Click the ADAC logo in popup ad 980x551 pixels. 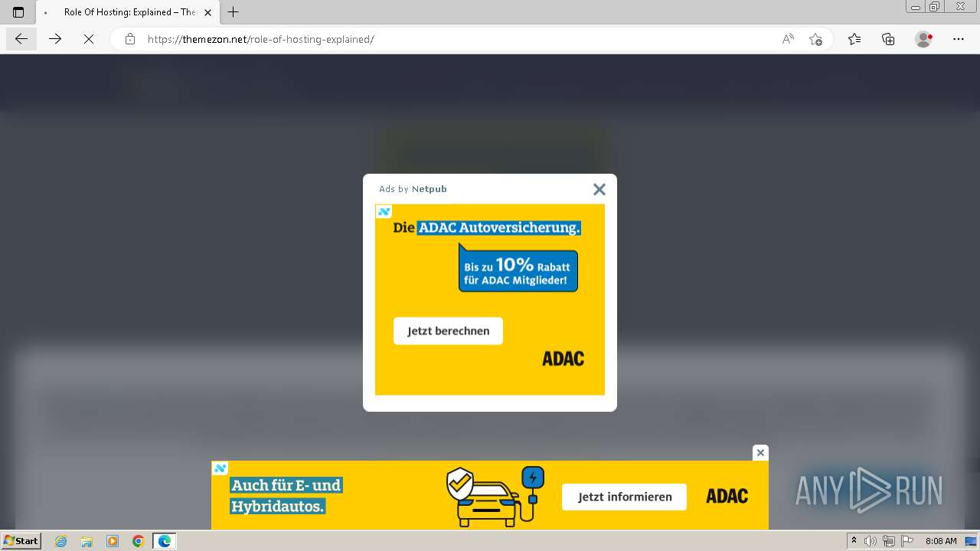[563, 358]
